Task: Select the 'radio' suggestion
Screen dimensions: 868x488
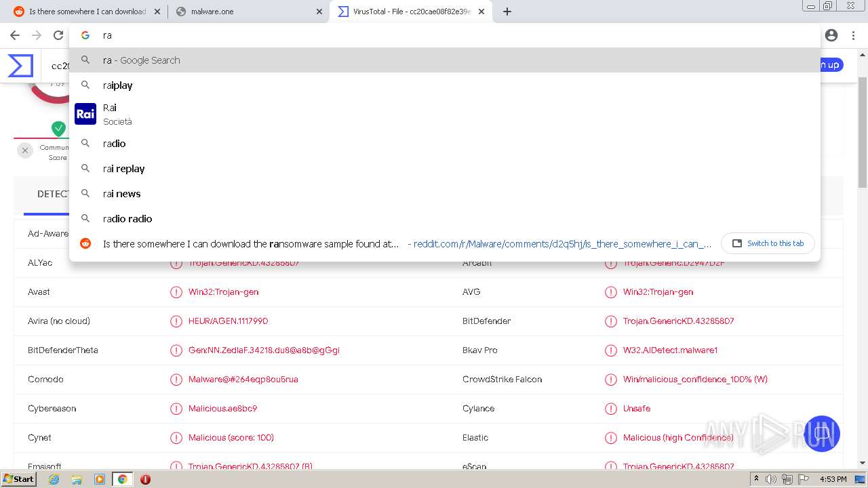Action: click(445, 144)
